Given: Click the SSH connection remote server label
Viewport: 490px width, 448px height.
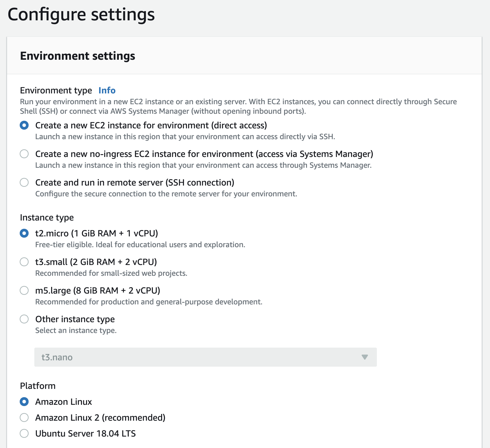Looking at the screenshot, I should coord(135,182).
